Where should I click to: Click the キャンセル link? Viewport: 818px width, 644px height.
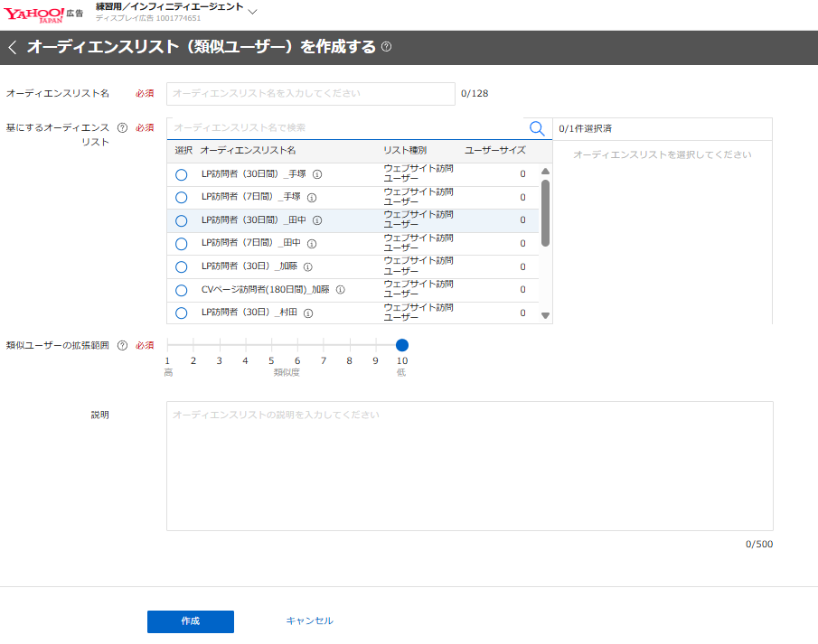click(309, 621)
